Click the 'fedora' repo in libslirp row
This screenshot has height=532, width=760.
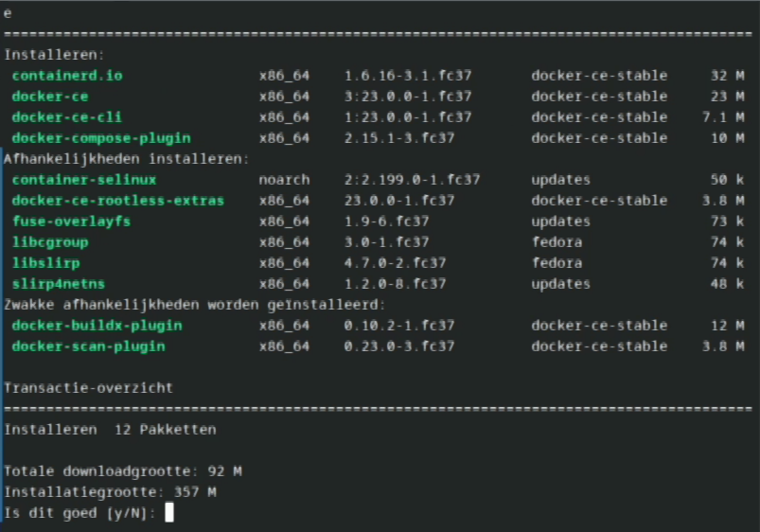(x=557, y=263)
